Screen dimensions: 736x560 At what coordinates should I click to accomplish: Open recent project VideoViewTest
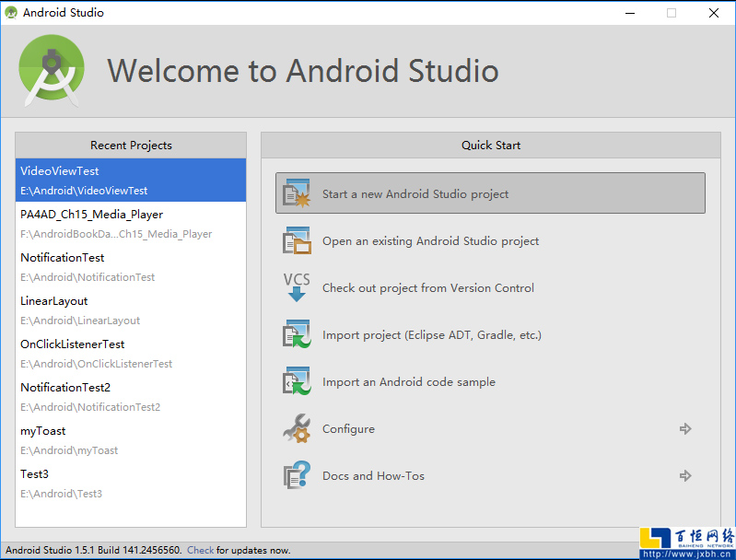pyautogui.click(x=131, y=181)
